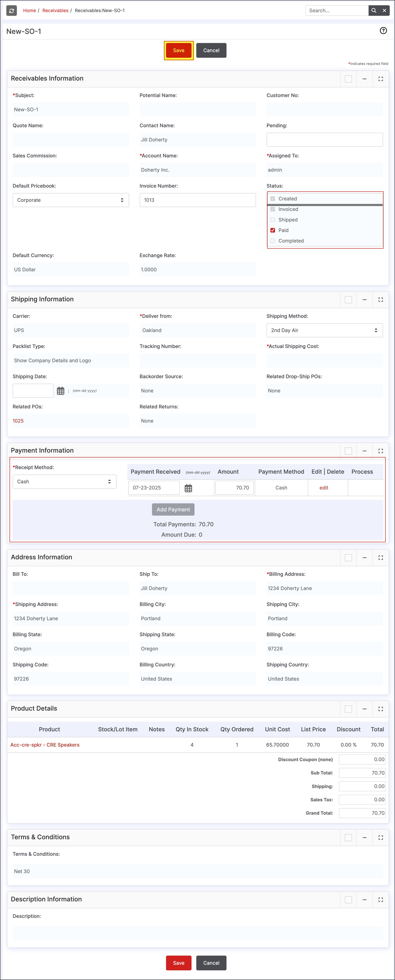
Task: Tick the Receivables Information header checkbox
Action: click(x=348, y=79)
